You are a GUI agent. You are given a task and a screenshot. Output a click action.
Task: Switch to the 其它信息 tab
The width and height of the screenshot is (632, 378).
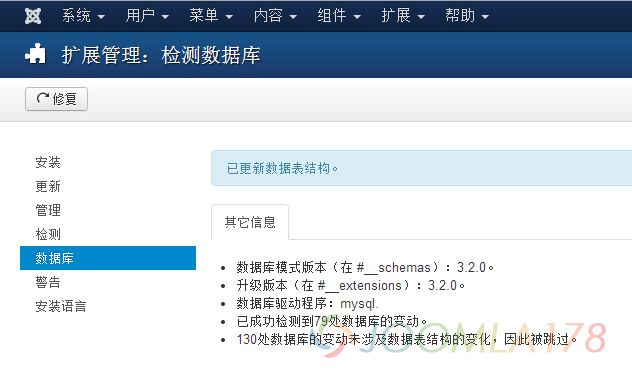point(250,222)
